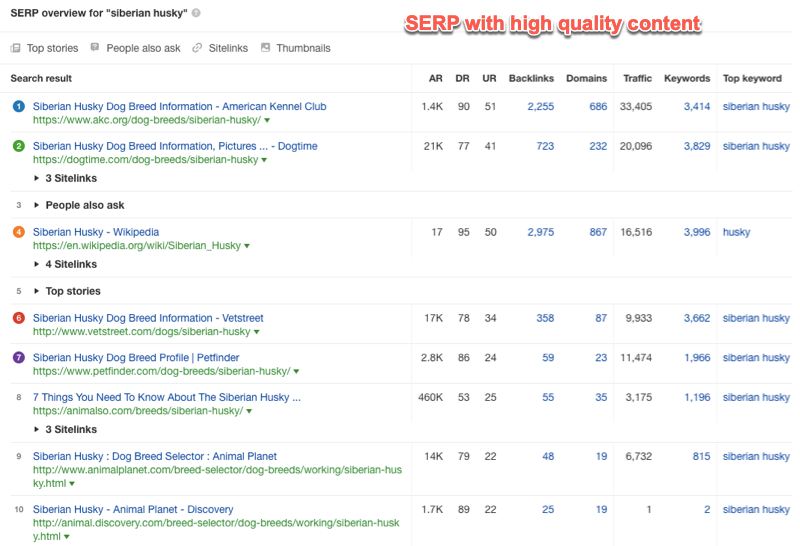Click the help icon beside SERP overview title
800x546 pixels.
click(196, 13)
